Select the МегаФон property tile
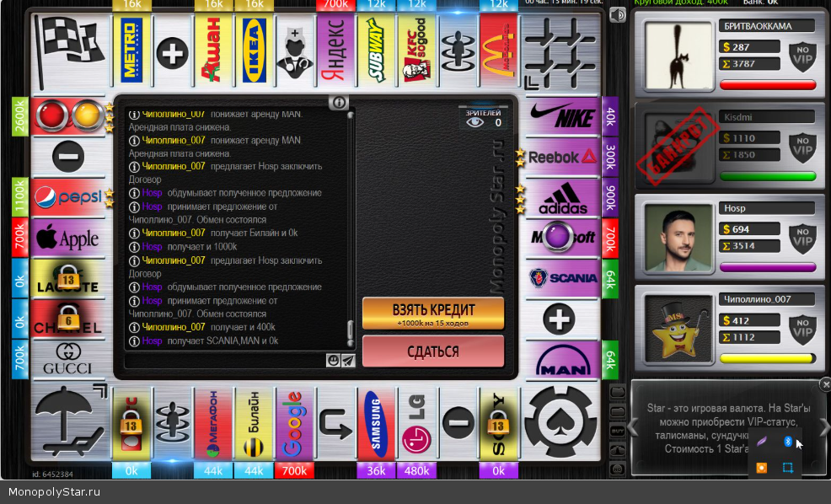Viewport: 831px width, 504px height. 213,423
